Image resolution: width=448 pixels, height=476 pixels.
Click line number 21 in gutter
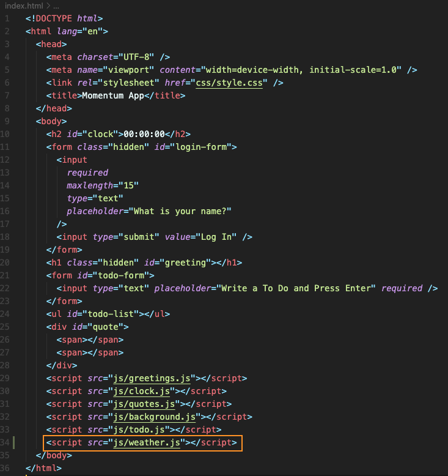point(5,275)
